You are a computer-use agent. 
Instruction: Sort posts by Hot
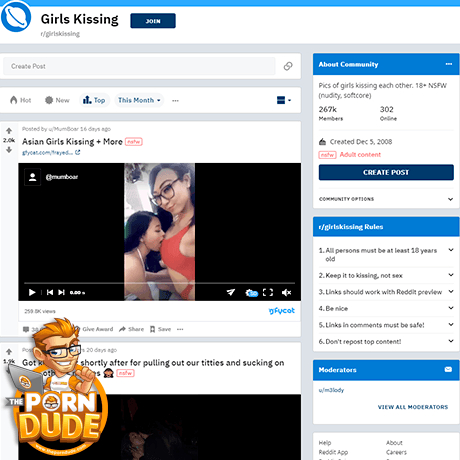pyautogui.click(x=21, y=100)
